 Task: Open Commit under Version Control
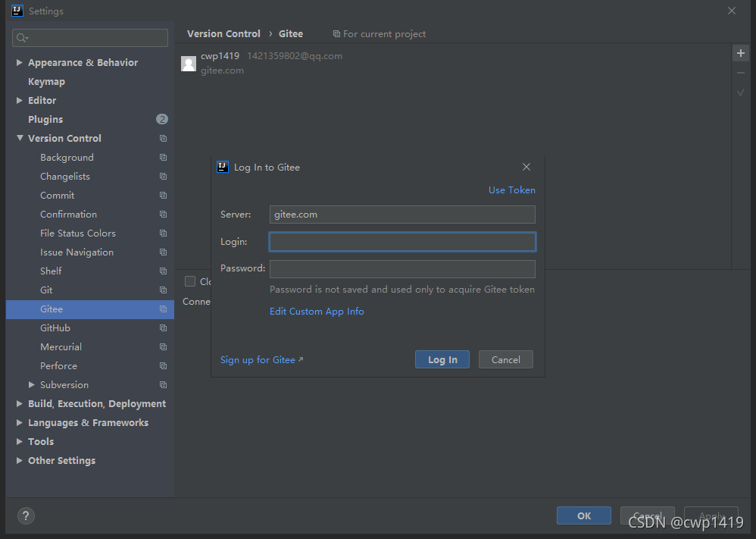point(57,196)
